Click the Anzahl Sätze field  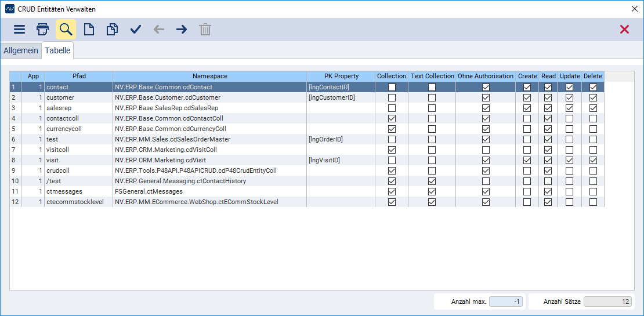tap(607, 302)
